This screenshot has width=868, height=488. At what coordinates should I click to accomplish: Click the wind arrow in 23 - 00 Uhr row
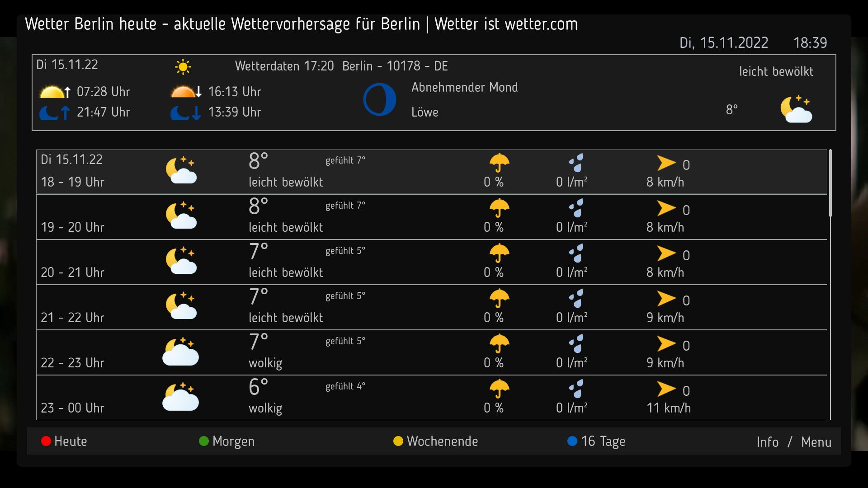[666, 389]
